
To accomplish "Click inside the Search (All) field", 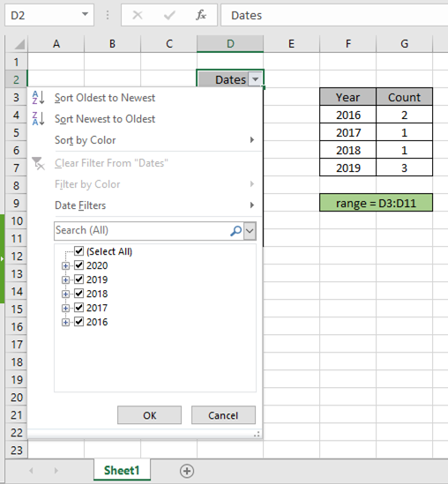I will tap(142, 231).
